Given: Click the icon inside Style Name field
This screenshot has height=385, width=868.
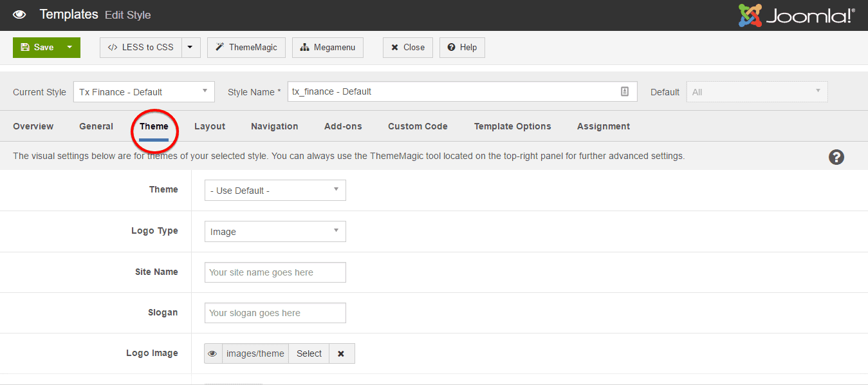Looking at the screenshot, I should pyautogui.click(x=624, y=91).
